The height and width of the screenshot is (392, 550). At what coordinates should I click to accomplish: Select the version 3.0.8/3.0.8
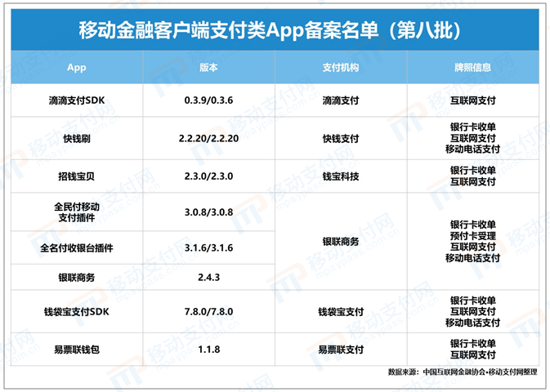pos(208,212)
